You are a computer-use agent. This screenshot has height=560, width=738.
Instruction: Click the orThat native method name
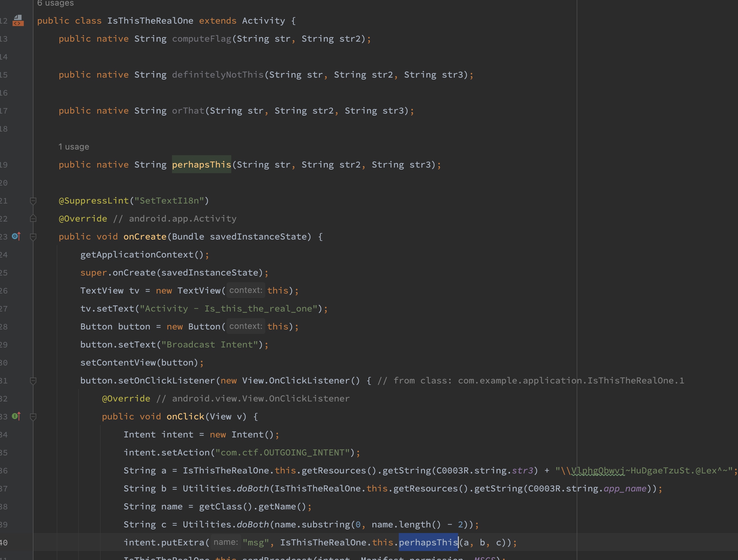click(x=188, y=111)
